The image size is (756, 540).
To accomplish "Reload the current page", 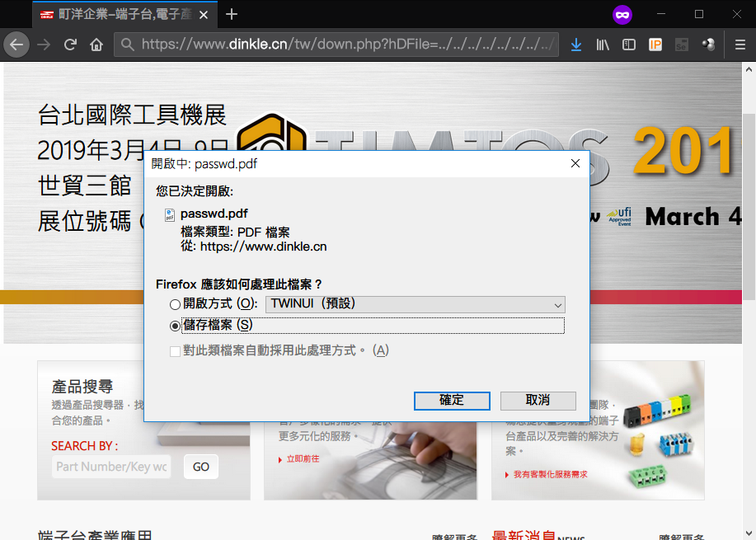I will click(x=70, y=45).
